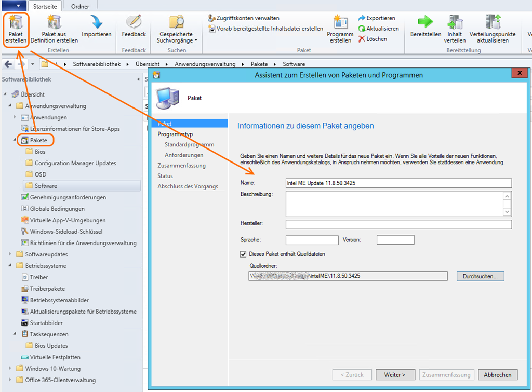
Task: Switch to the Ordner ribbon tab
Action: (x=80, y=6)
